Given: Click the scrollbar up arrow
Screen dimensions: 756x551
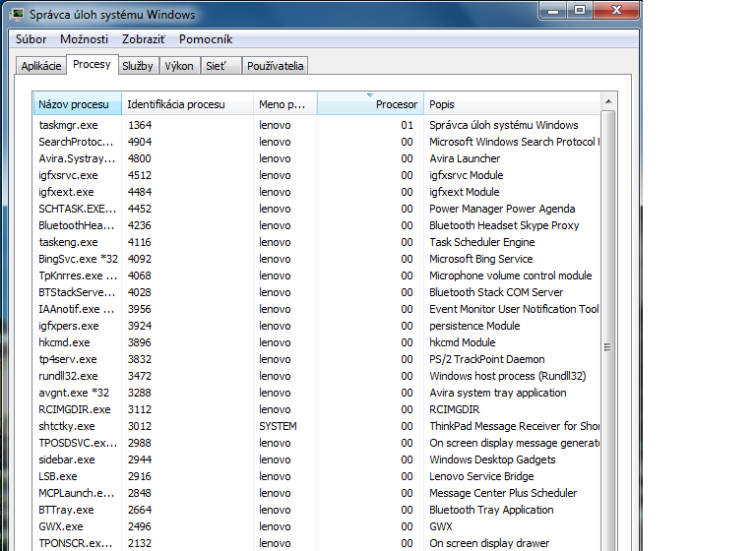Looking at the screenshot, I should pos(608,101).
